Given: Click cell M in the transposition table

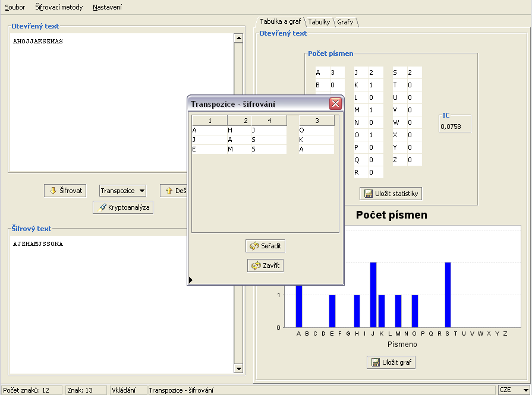Looking at the screenshot, I should [240, 149].
